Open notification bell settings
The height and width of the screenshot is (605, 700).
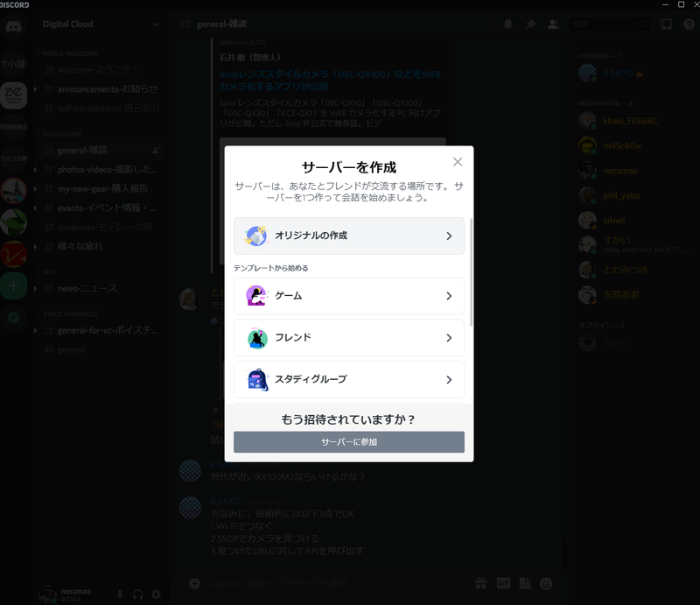(x=508, y=25)
